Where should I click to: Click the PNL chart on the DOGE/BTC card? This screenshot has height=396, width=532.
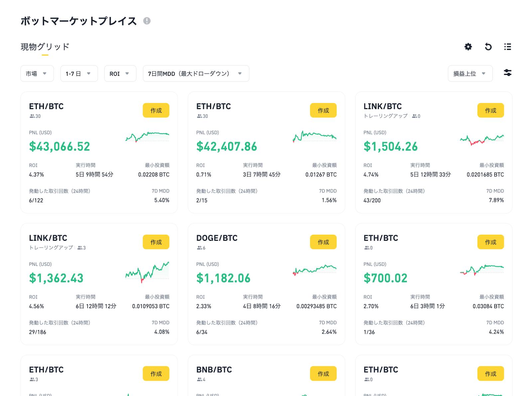coord(315,270)
